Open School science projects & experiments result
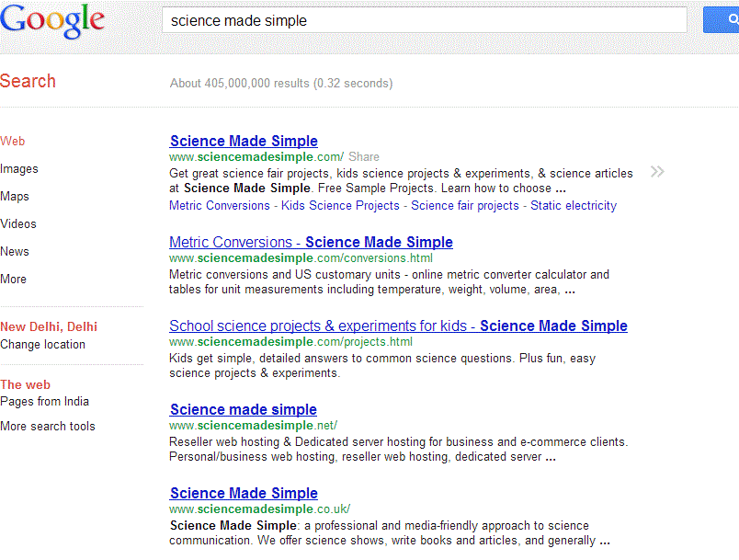This screenshot has width=739, height=560. click(x=398, y=326)
